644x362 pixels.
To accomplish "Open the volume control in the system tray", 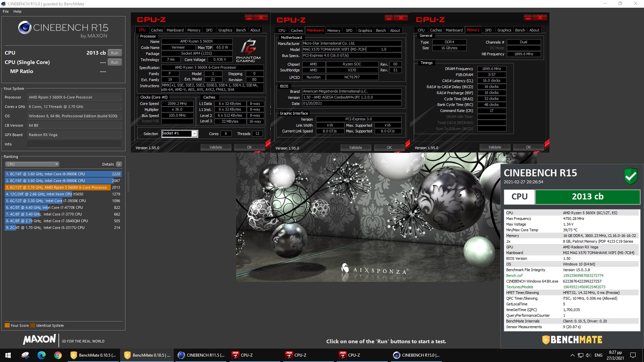I will [x=588, y=355].
